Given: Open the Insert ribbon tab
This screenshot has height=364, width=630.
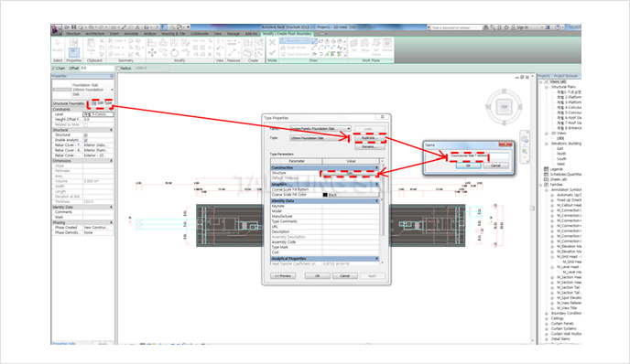Looking at the screenshot, I should click(x=114, y=34).
